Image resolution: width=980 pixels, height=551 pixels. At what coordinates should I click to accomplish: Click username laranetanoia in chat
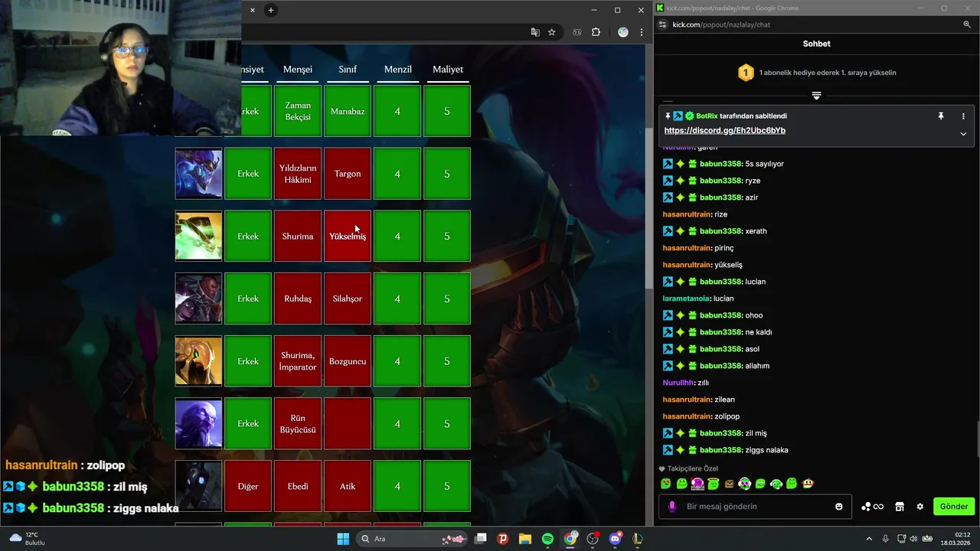tap(686, 298)
